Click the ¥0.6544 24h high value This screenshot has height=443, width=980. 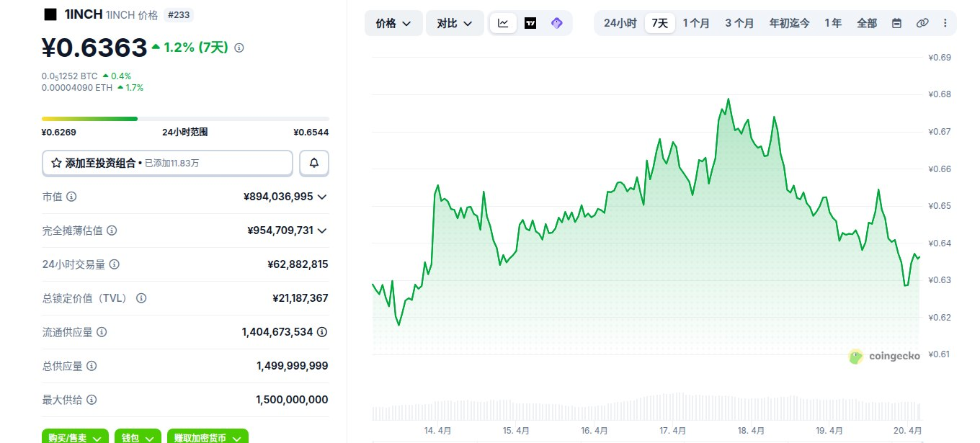pos(311,133)
